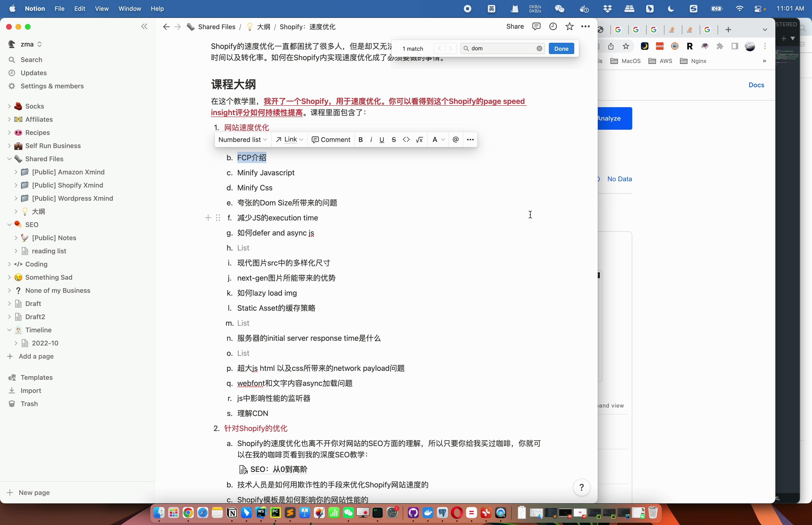Open page history clock icon

point(553,27)
